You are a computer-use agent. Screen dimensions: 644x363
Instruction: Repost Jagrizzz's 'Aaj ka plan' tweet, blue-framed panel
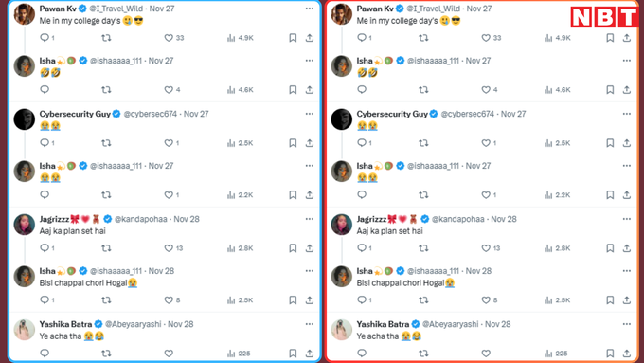click(x=106, y=248)
